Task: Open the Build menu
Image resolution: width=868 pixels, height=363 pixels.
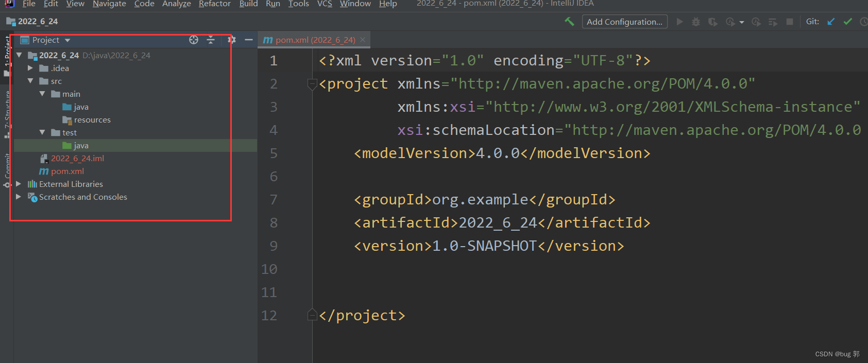Action: point(249,4)
